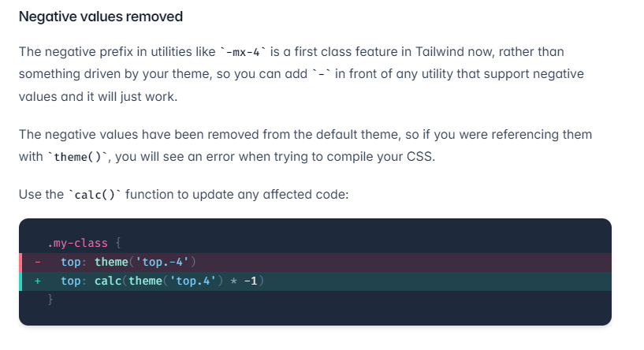Click the green plus diff marker
Viewport: 644px width, 350px height.
[x=37, y=281]
